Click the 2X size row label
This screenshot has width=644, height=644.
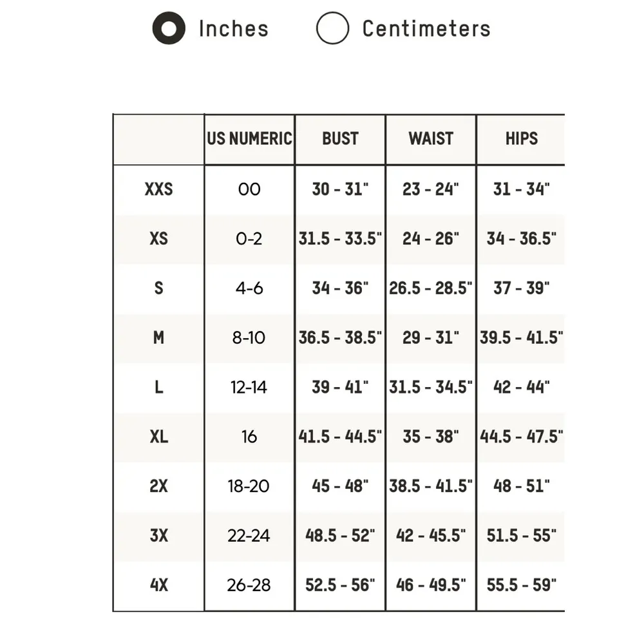point(158,486)
